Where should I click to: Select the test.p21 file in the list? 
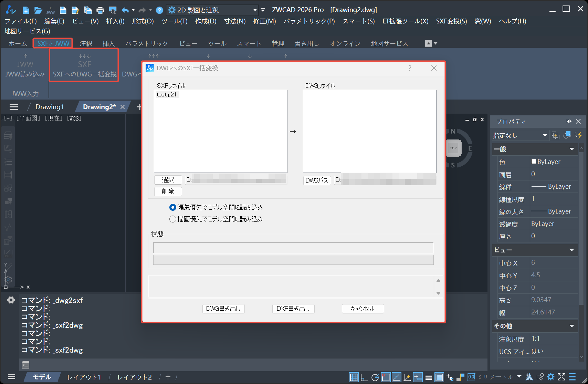[167, 94]
